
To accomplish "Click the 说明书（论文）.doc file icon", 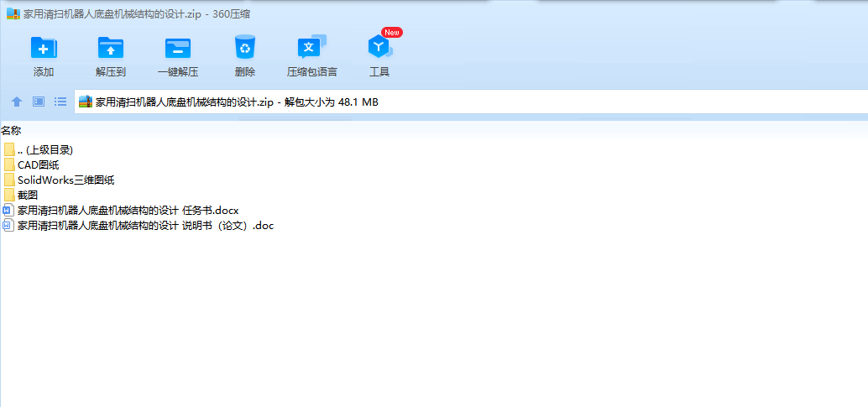I will pyautogui.click(x=8, y=226).
